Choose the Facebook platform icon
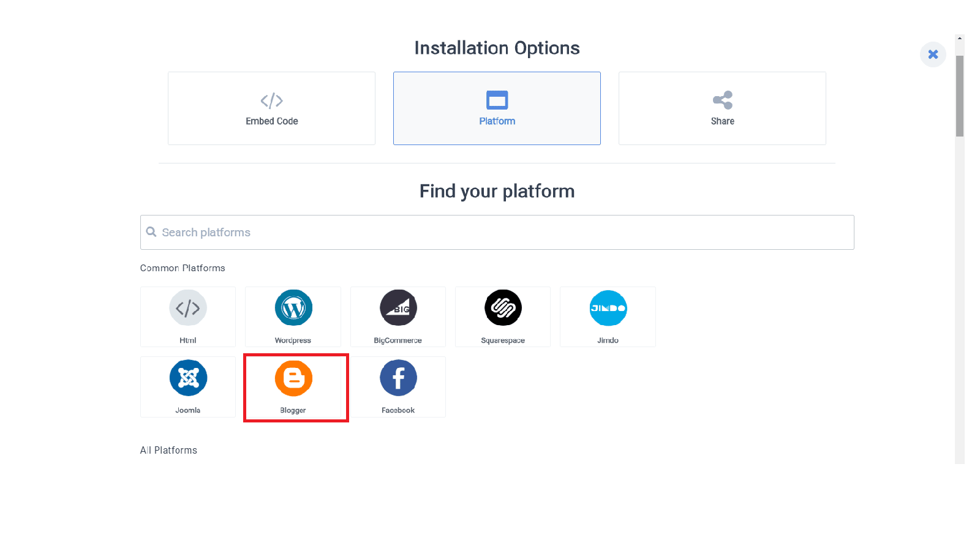 [398, 378]
